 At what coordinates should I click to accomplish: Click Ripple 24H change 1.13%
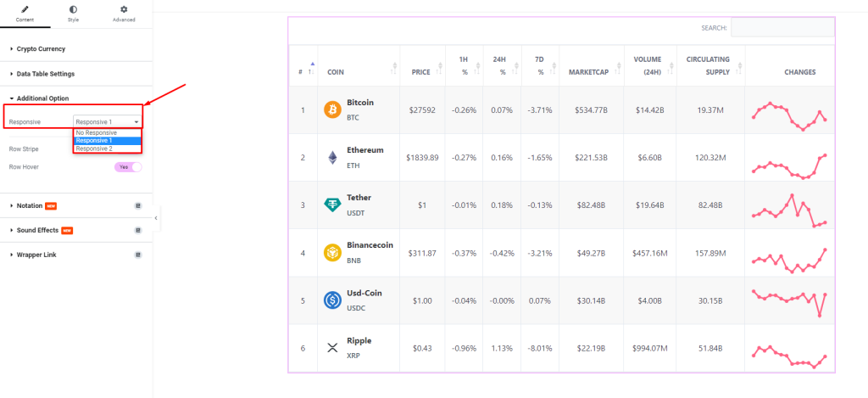(502, 349)
